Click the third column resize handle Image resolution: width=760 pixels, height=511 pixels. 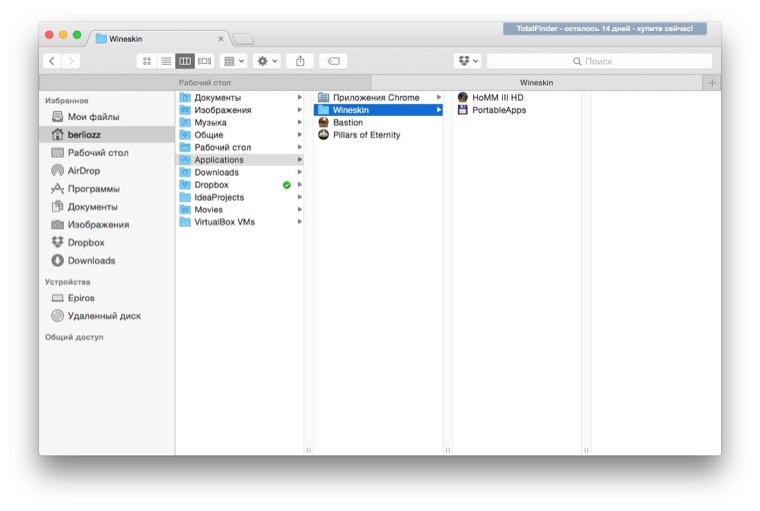(x=586, y=450)
